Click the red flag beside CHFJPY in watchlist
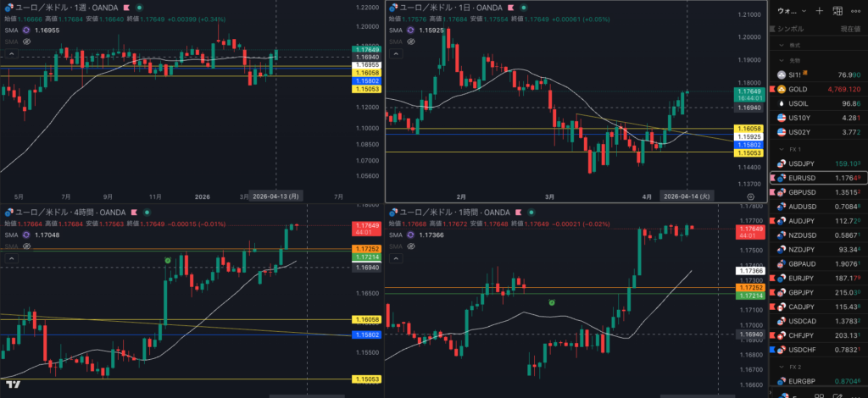The height and width of the screenshot is (398, 868). point(772,335)
